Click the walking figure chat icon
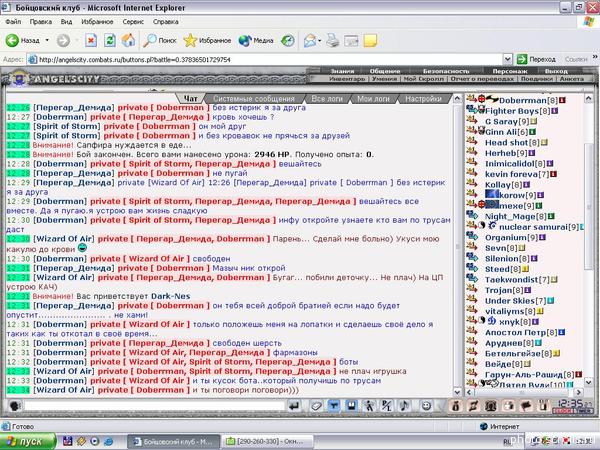This screenshot has height=450, width=600. pos(368,406)
